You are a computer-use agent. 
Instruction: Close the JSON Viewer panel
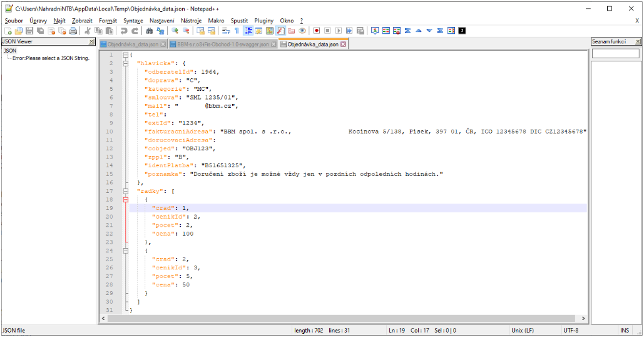[x=91, y=41]
